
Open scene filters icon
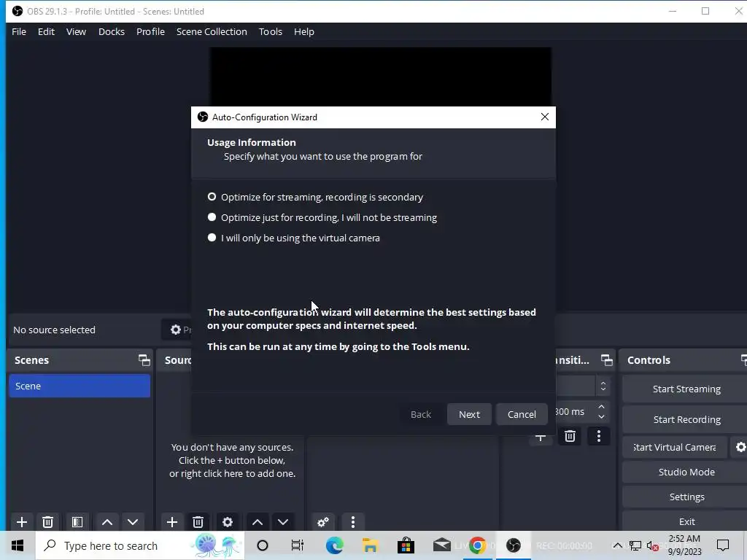pos(77,522)
